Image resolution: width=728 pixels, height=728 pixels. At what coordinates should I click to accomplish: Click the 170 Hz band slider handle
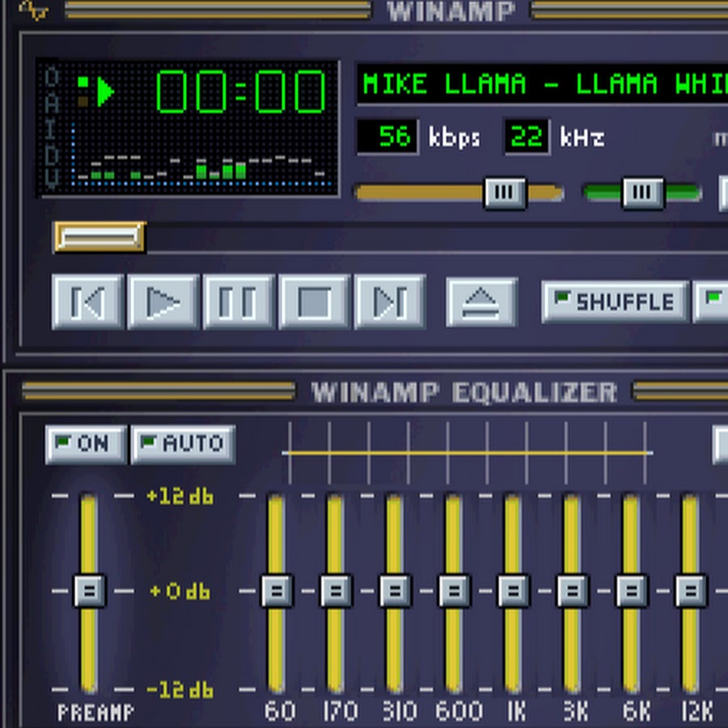coord(336,590)
